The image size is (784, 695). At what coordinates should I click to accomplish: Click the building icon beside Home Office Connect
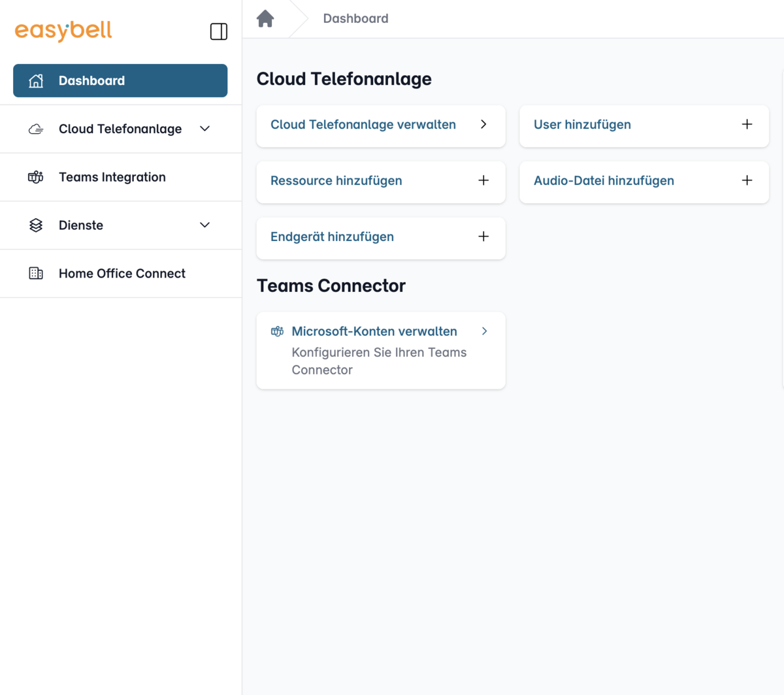pos(36,274)
